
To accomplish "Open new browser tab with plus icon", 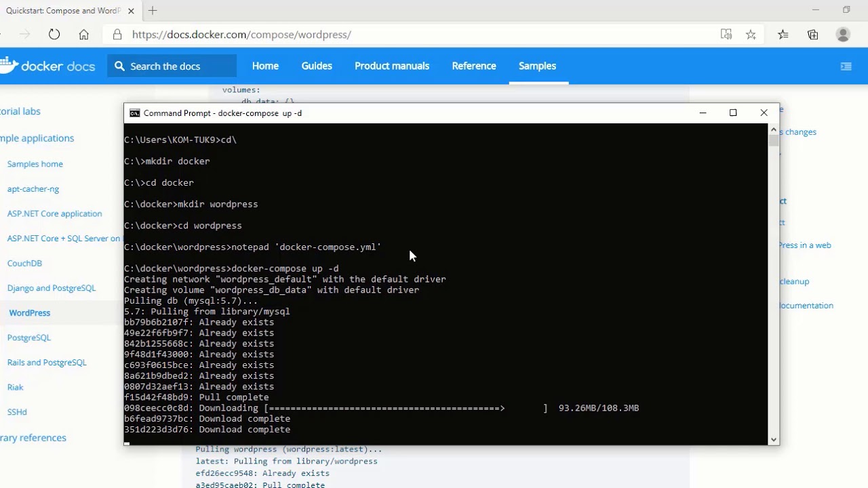I will pos(153,11).
